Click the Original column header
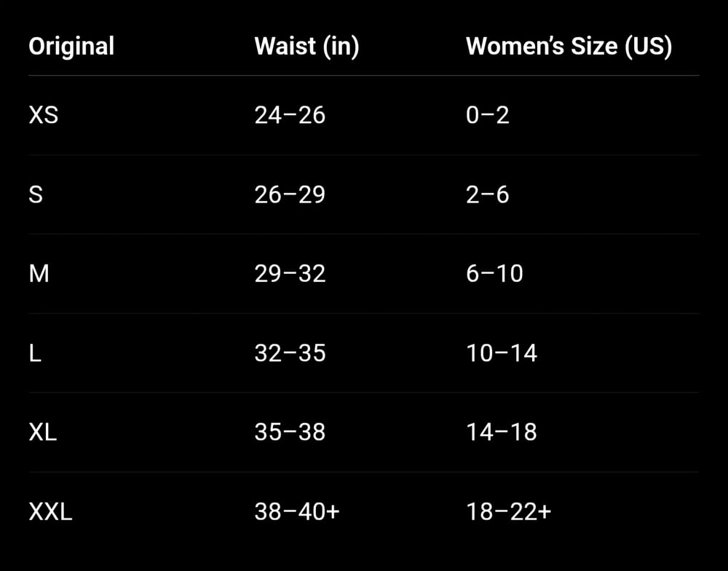This screenshot has width=728, height=571. click(71, 47)
